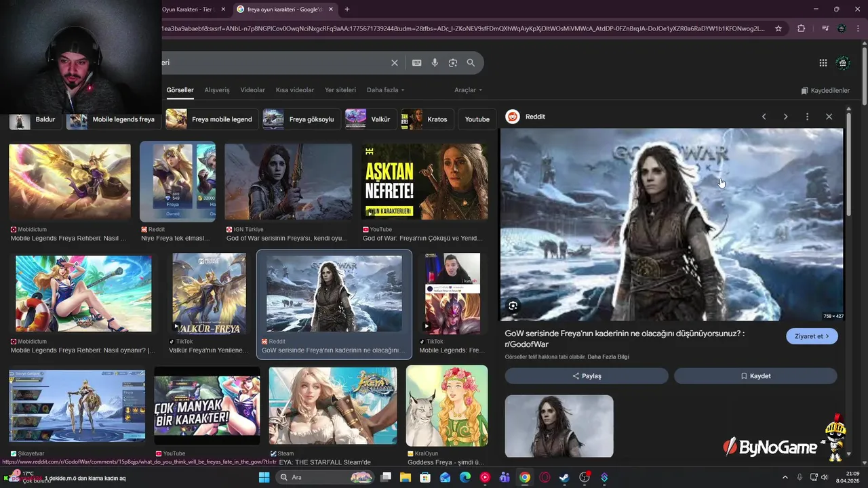Viewport: 868px width, 488px height.
Task: Open related Freya image below Paylaş
Action: (559, 426)
